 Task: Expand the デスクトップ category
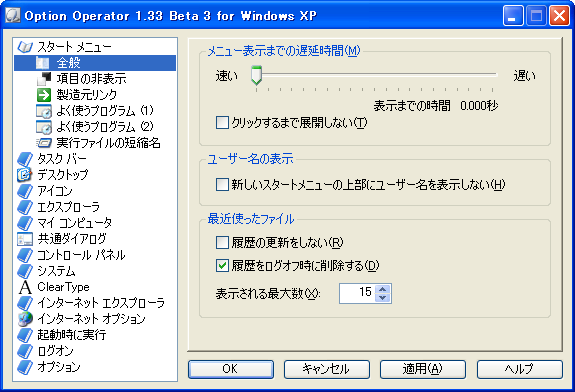(63, 175)
